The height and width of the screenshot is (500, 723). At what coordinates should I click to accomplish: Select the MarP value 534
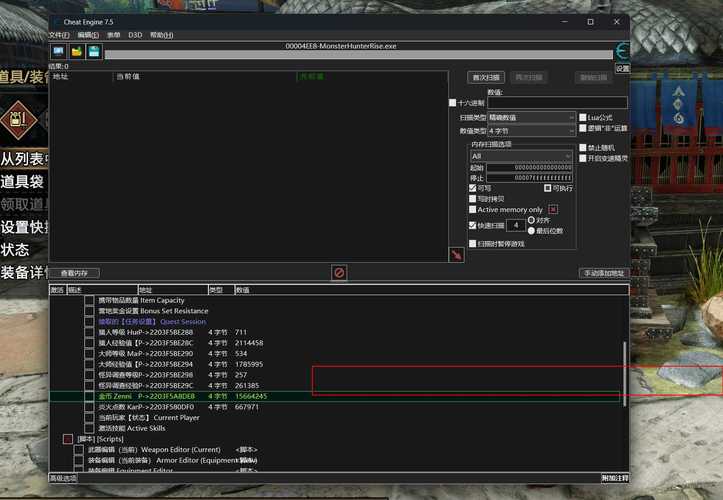[x=241, y=353]
